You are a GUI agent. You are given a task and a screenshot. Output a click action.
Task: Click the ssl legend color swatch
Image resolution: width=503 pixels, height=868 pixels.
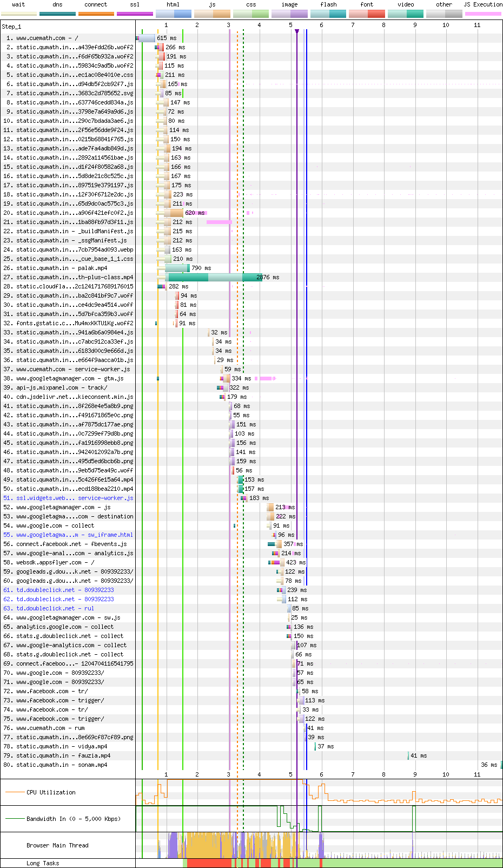(x=135, y=14)
